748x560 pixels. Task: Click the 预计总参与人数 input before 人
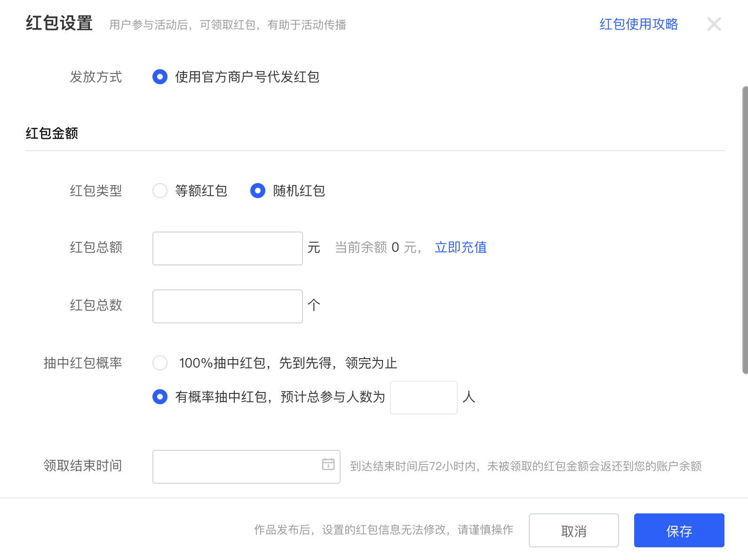pos(423,398)
